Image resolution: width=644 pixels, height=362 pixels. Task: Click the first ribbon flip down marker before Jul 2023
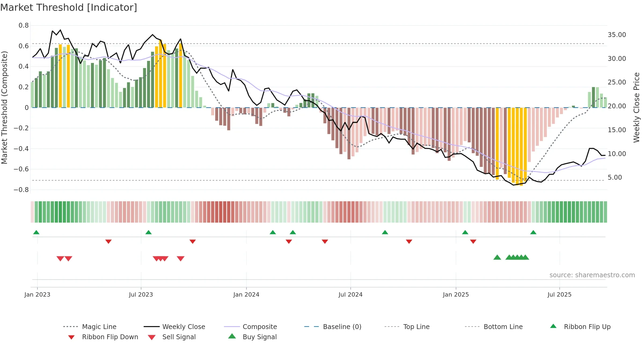click(108, 242)
